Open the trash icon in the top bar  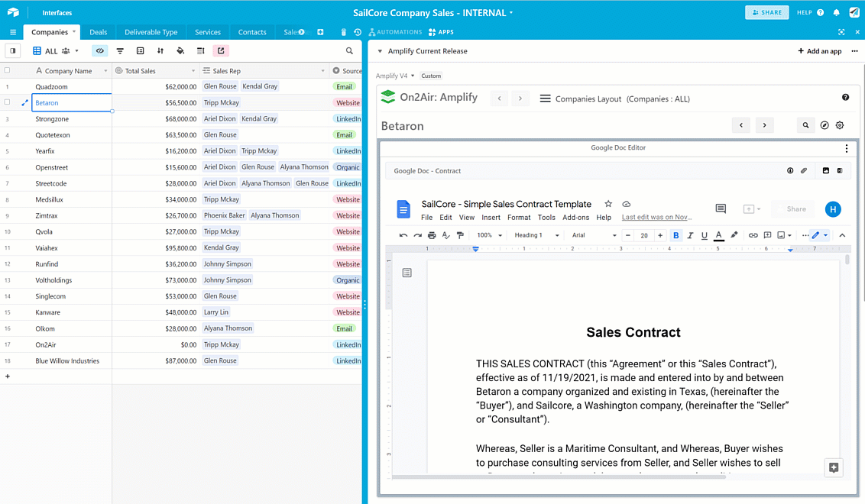[x=343, y=32]
